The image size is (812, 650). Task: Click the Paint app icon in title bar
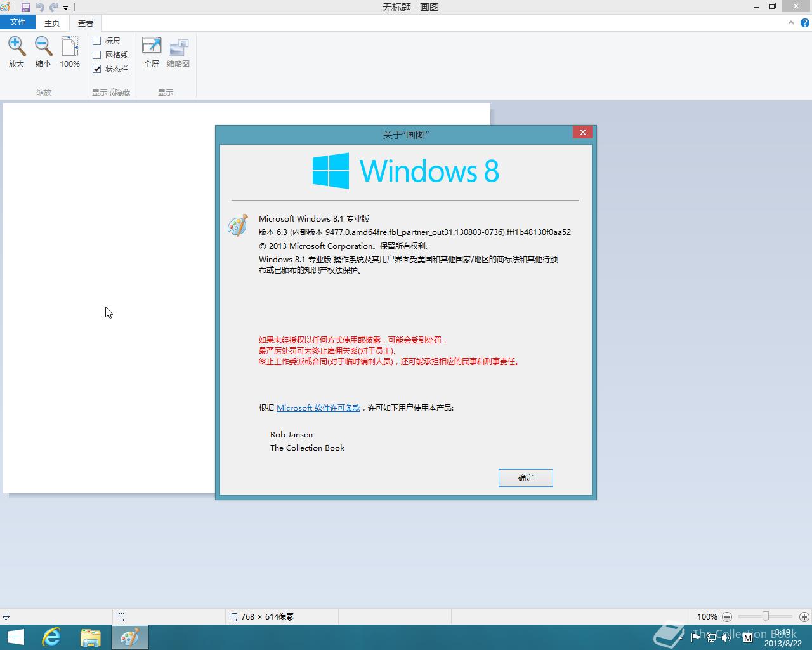(5, 8)
